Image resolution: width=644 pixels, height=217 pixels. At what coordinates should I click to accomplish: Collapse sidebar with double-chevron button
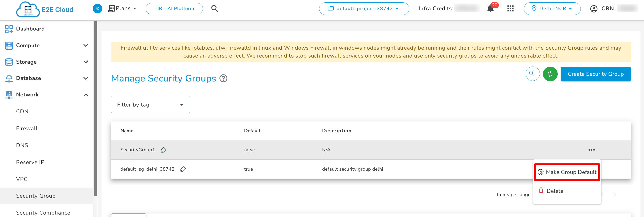click(98, 9)
